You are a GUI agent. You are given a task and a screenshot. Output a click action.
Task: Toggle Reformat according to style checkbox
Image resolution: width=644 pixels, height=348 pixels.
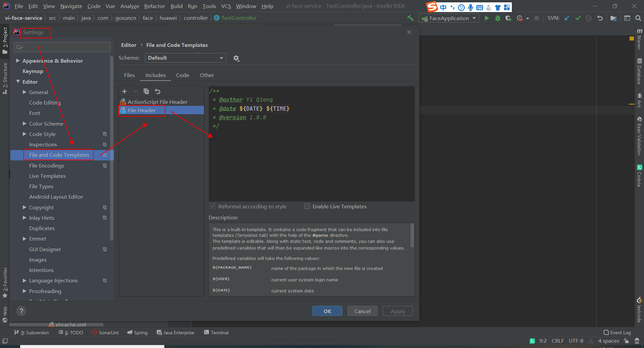[x=213, y=206]
